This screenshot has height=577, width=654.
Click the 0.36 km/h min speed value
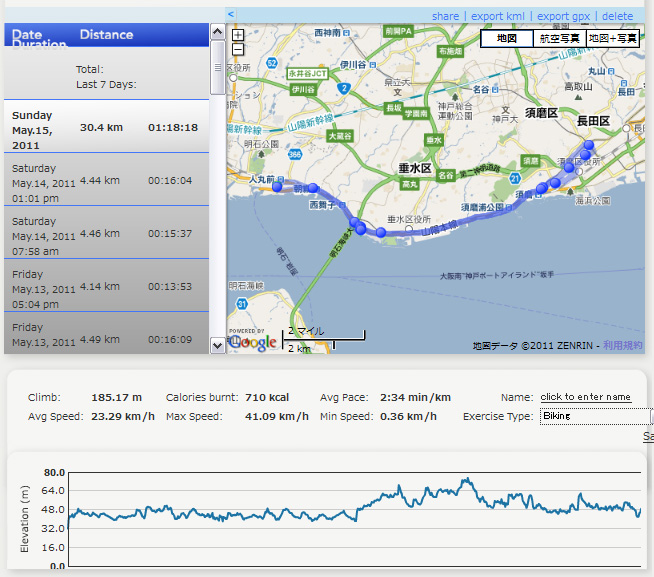[408, 416]
